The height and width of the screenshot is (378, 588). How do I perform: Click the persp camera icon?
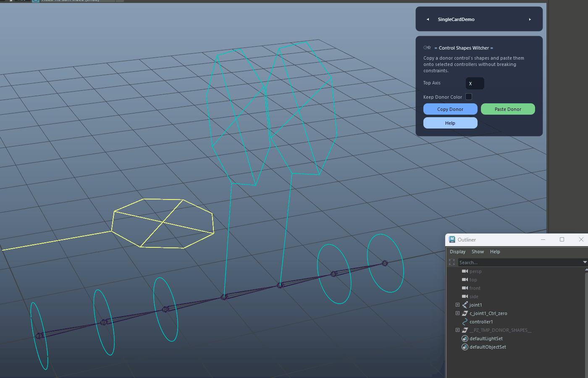(465, 271)
